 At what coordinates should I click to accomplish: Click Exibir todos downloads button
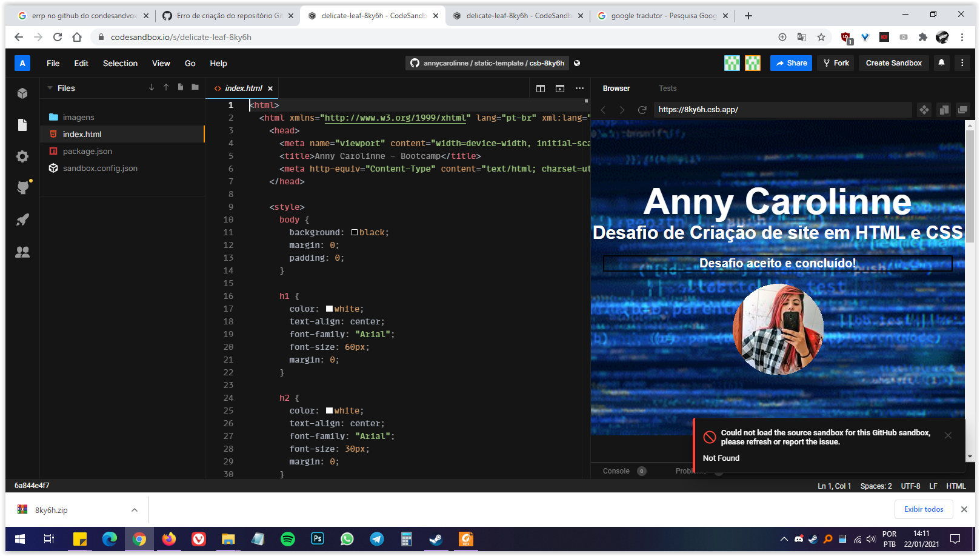[924, 509]
